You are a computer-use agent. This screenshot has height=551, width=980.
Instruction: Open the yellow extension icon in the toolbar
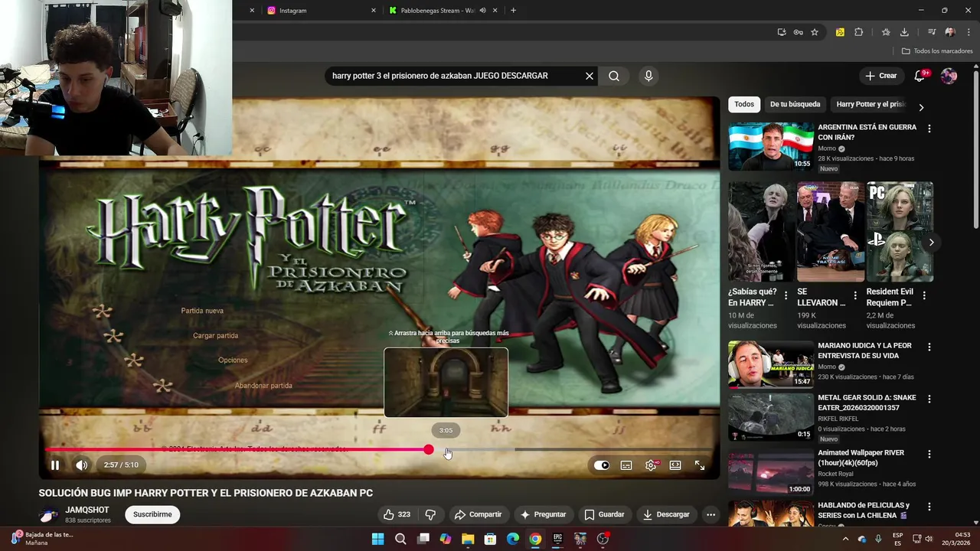click(840, 32)
